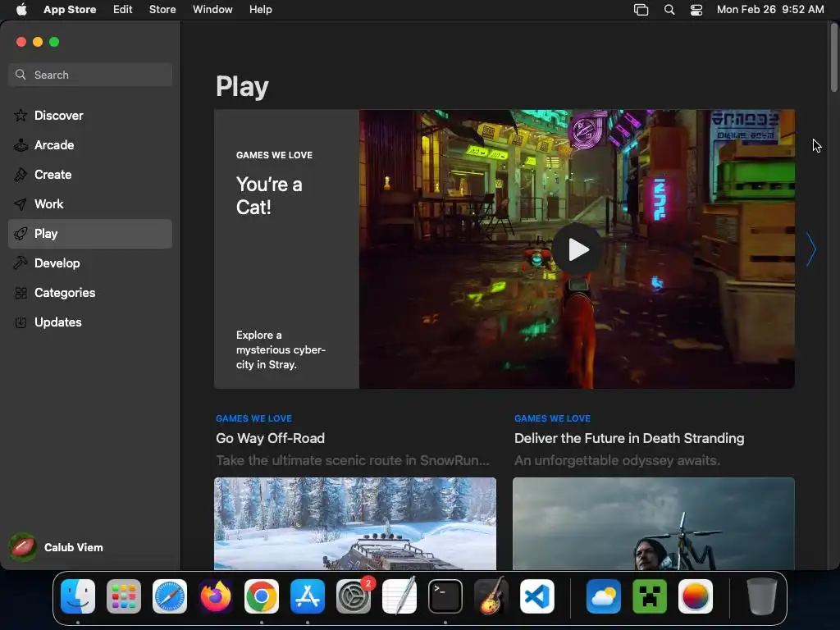Click the search magnifier icon in sidebar
The height and width of the screenshot is (630, 840).
pyautogui.click(x=21, y=75)
